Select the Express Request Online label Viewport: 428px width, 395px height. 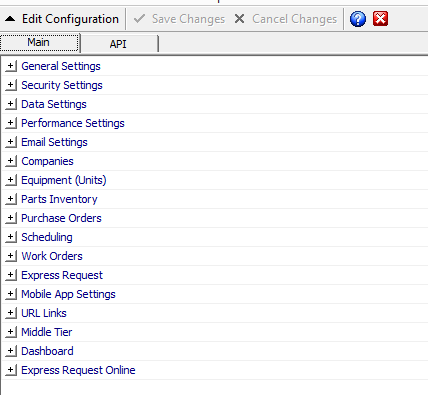click(x=78, y=370)
